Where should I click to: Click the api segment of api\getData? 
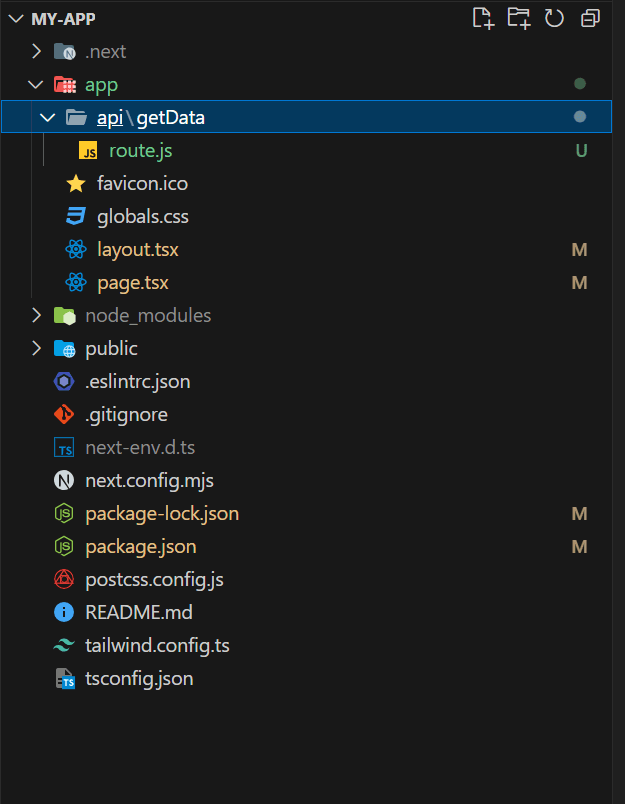pyautogui.click(x=110, y=118)
